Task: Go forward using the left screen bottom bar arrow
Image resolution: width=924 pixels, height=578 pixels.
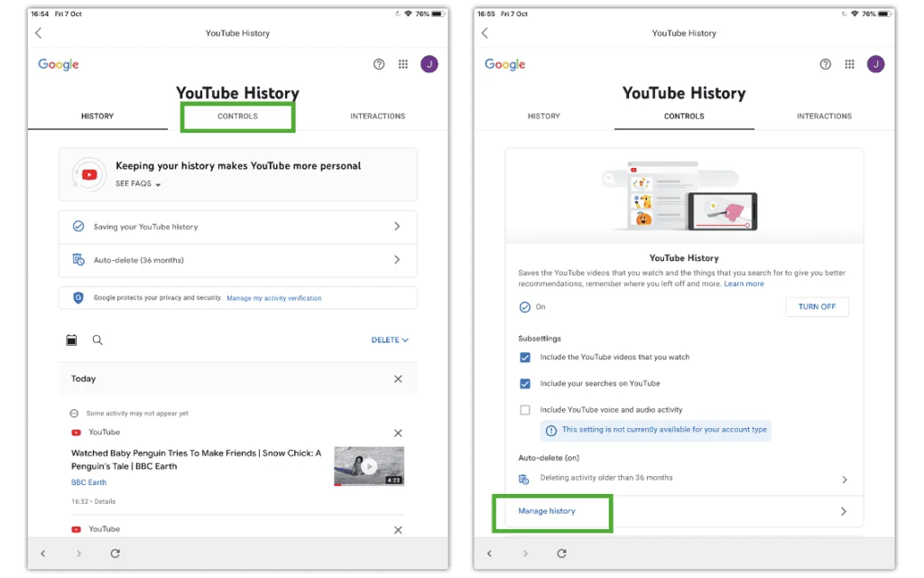Action: 79,554
